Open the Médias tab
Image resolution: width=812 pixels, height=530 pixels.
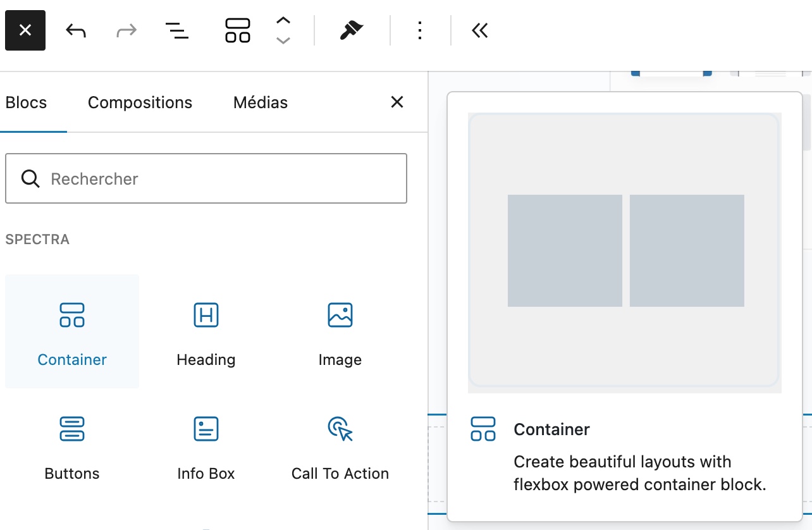point(261,102)
